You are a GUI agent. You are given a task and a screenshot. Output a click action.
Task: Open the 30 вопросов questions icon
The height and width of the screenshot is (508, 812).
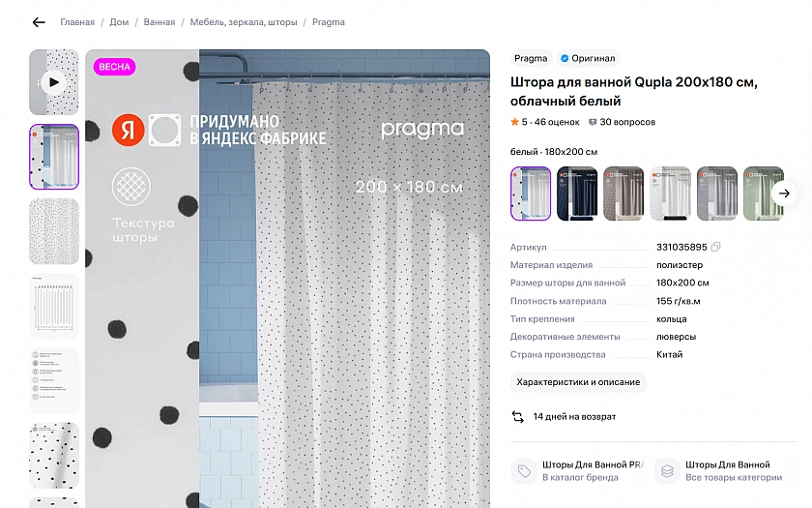[593, 122]
